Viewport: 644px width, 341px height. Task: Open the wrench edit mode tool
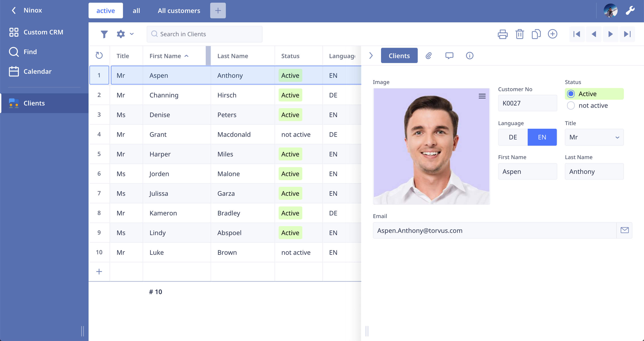(630, 11)
